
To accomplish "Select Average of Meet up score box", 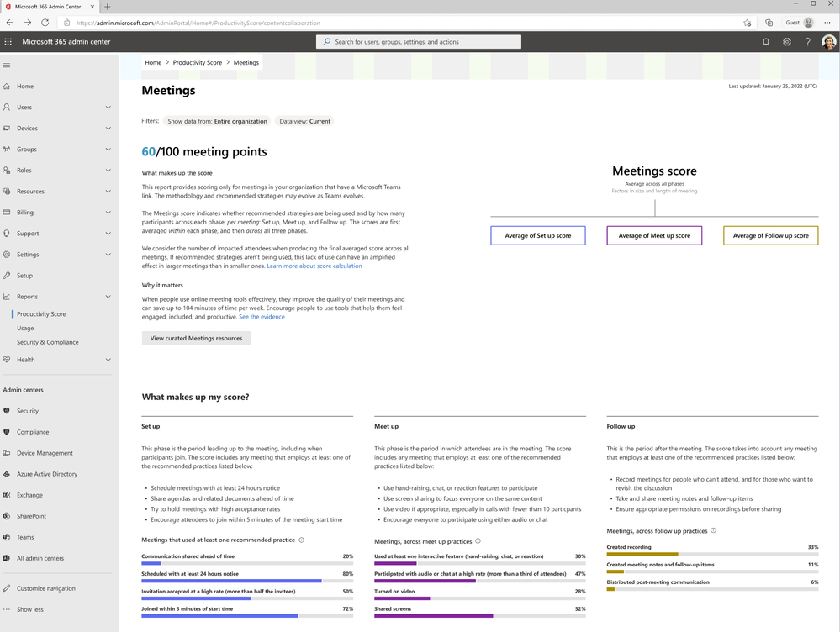I will click(x=654, y=235).
